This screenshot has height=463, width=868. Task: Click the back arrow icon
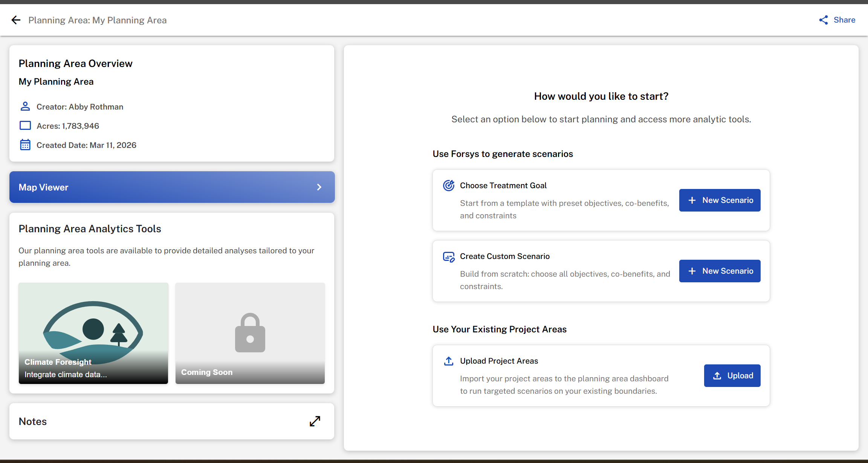click(x=16, y=20)
